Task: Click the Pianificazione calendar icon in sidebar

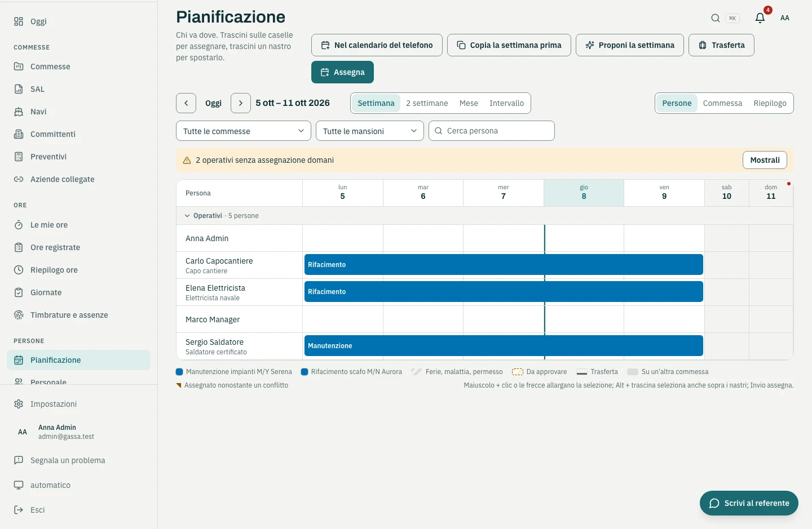Action: [x=19, y=360]
